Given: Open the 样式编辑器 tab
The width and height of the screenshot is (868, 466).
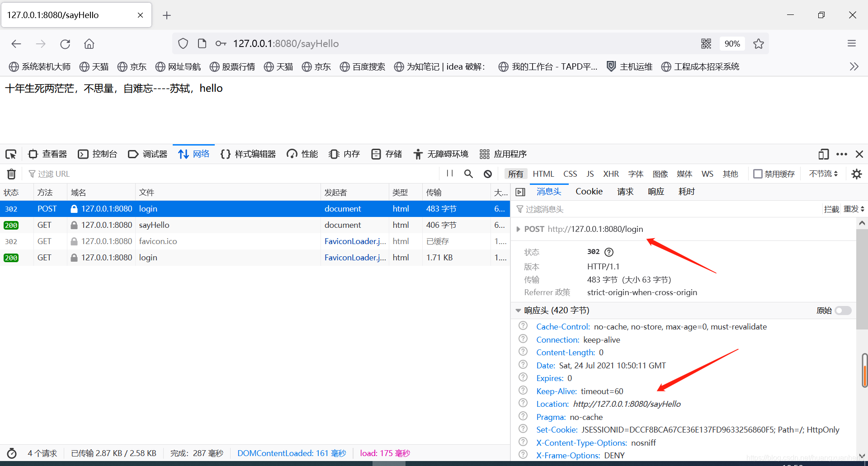Looking at the screenshot, I should [248, 154].
